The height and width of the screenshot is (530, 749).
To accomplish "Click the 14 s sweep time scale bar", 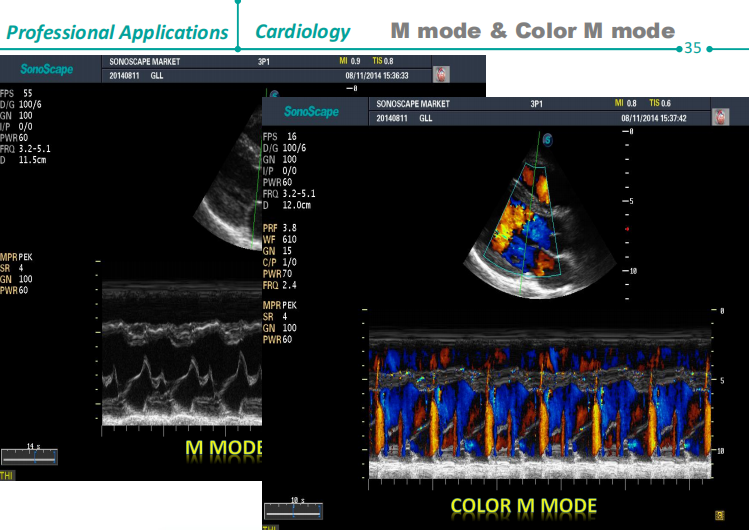I will coord(30,456).
